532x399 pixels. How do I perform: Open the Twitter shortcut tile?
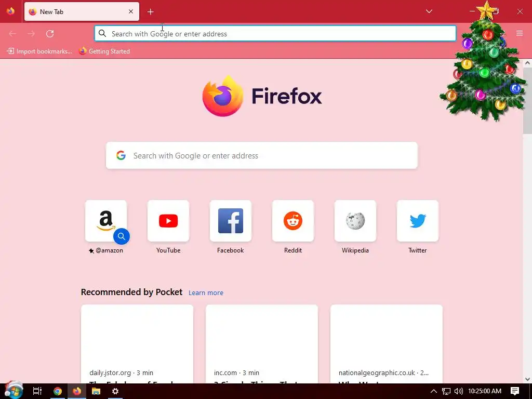(418, 221)
